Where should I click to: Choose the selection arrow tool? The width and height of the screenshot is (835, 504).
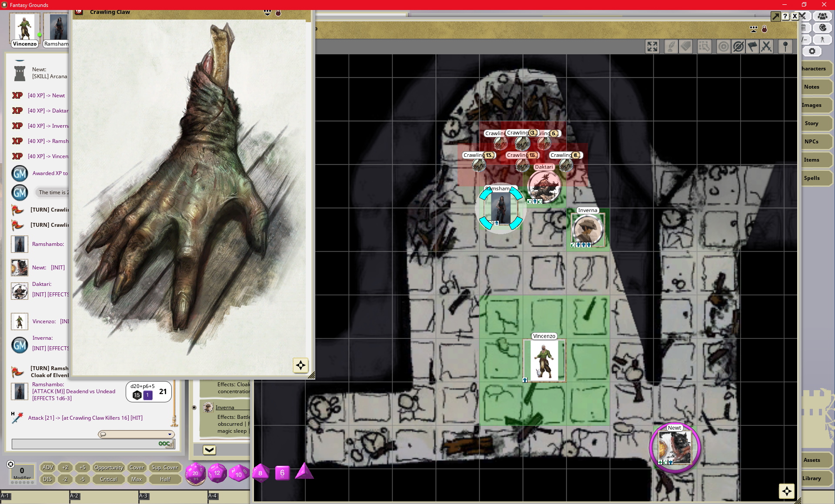pos(705,46)
